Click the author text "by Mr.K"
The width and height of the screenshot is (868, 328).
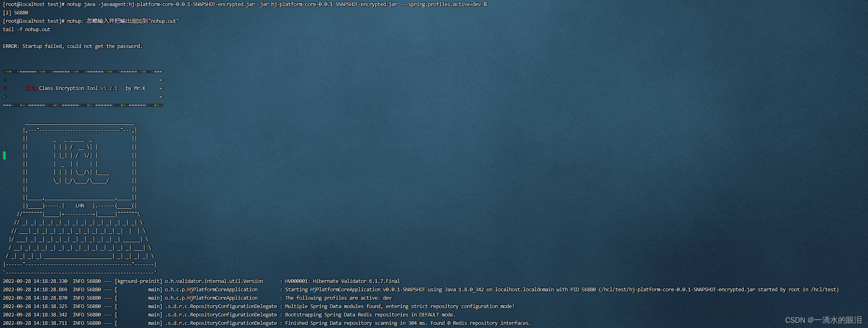(136, 88)
